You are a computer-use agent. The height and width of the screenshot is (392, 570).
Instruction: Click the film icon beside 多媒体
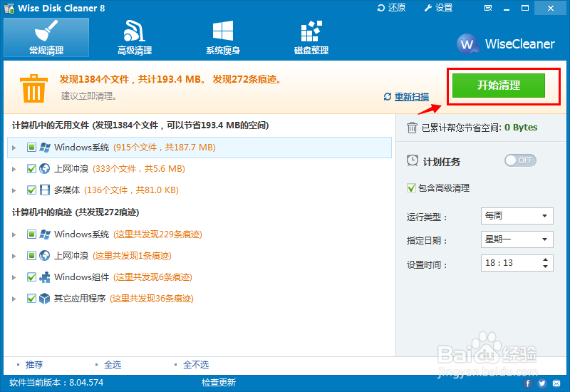[45, 190]
